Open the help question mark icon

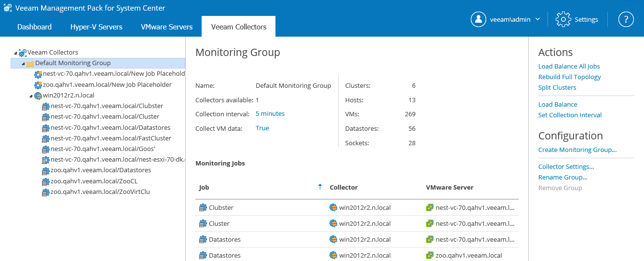click(x=626, y=19)
